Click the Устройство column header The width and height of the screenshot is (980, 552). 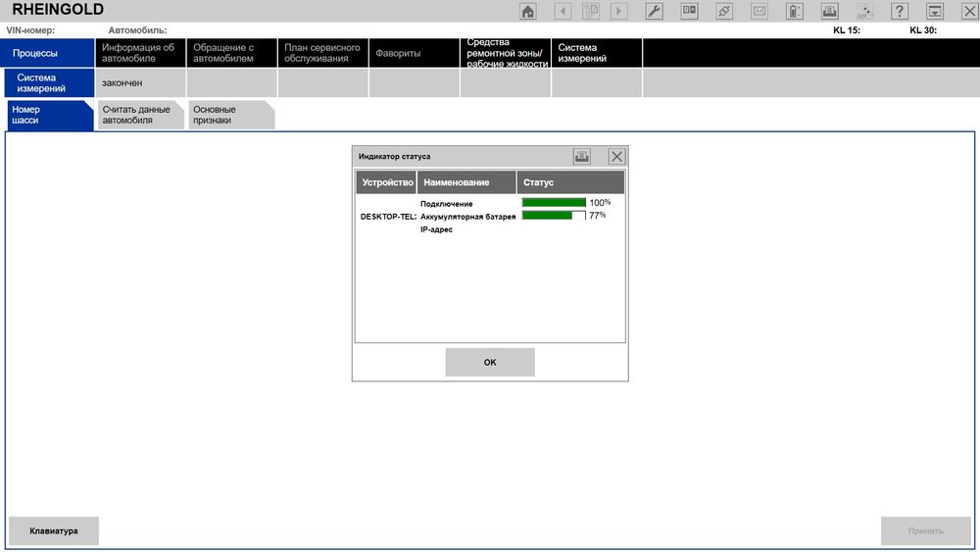point(386,182)
